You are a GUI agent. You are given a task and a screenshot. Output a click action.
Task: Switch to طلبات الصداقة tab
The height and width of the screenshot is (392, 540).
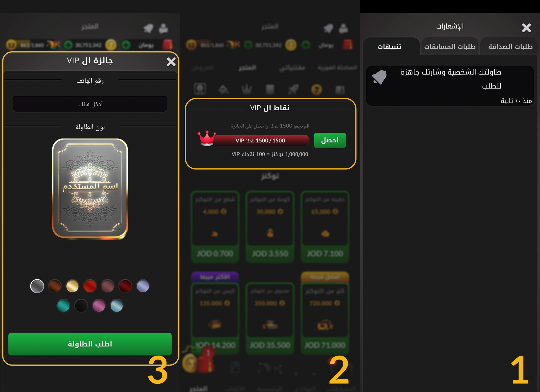510,46
